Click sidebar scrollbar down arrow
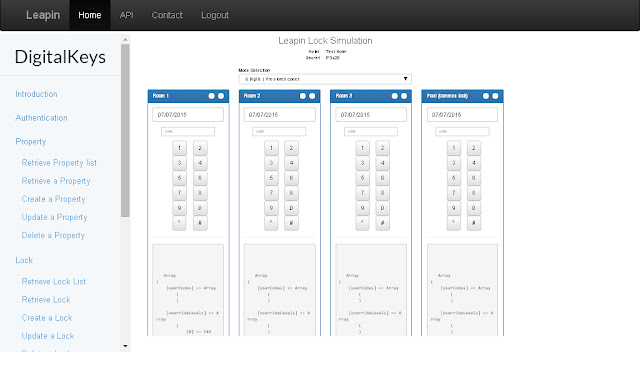Viewport: 640px width, 375px height. pos(125,346)
